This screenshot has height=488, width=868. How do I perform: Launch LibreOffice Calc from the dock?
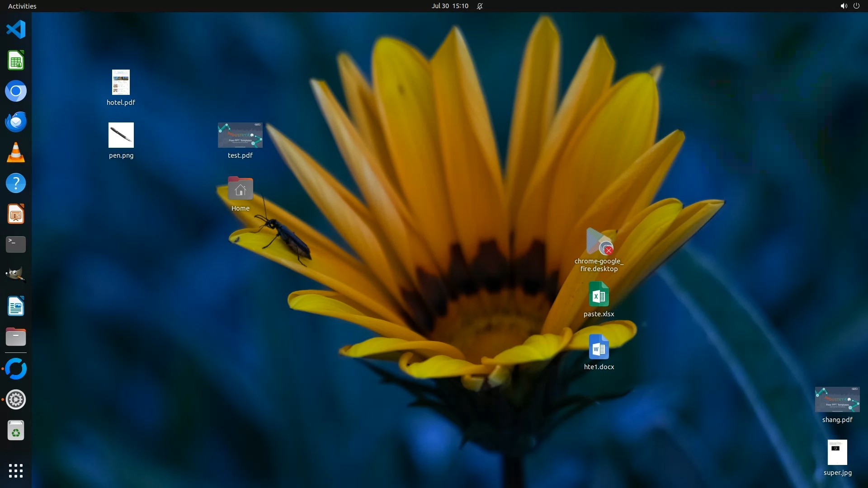click(16, 61)
